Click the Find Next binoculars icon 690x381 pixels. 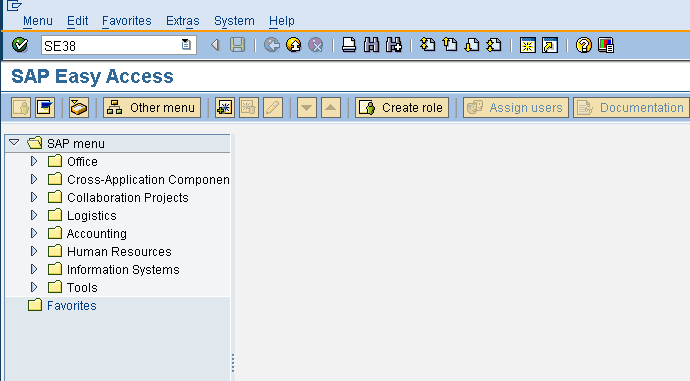[393, 45]
